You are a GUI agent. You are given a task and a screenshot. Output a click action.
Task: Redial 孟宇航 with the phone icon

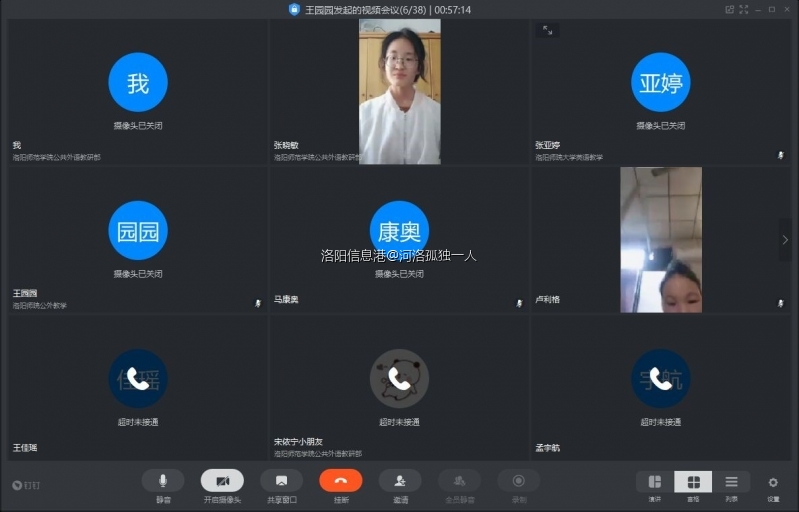[x=661, y=379]
